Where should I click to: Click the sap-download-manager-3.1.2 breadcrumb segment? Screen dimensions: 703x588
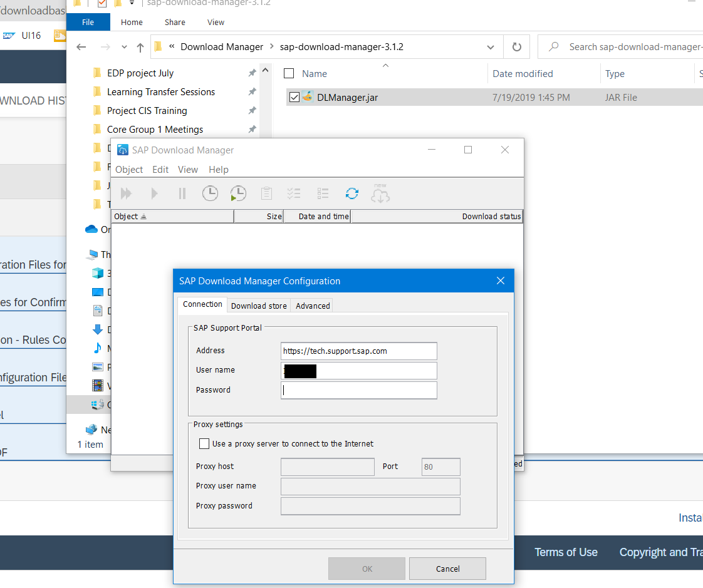coord(341,46)
